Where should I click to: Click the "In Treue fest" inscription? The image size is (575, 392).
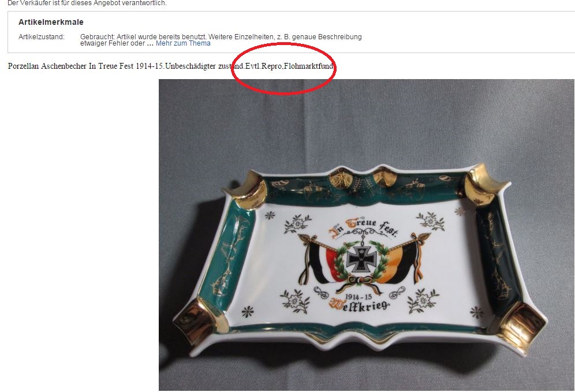(x=363, y=227)
